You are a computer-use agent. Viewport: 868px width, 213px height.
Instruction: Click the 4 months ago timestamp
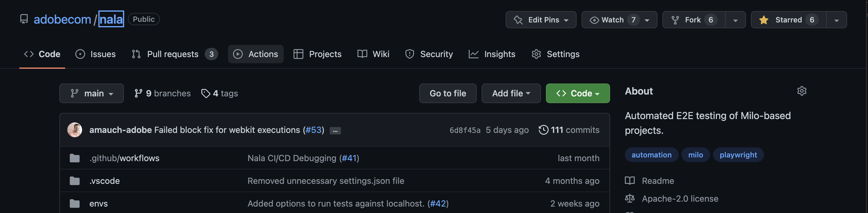click(x=572, y=181)
